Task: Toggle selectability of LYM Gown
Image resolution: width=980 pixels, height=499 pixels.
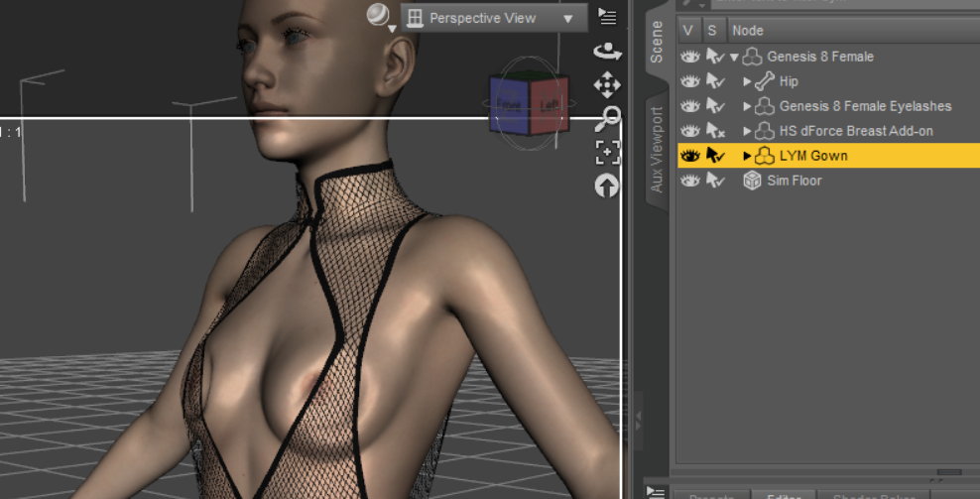Action: [x=715, y=156]
